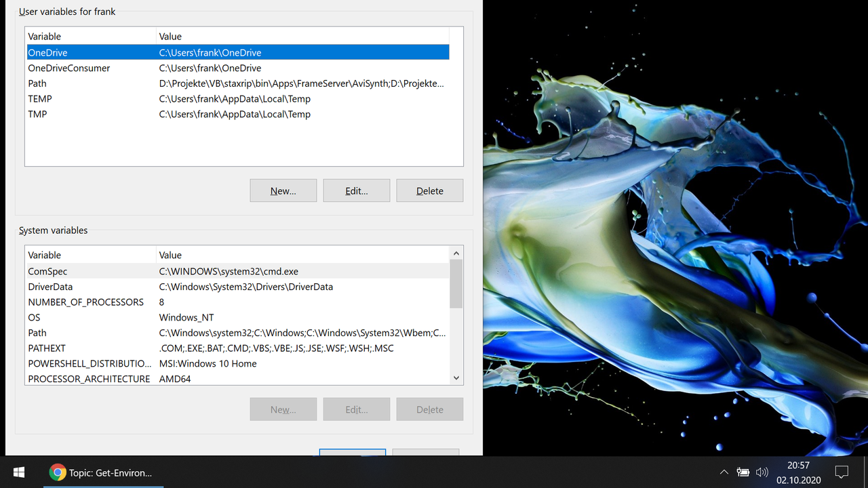Expand hidden icons in the system tray
Screen dimensions: 868x488
pos(724,472)
